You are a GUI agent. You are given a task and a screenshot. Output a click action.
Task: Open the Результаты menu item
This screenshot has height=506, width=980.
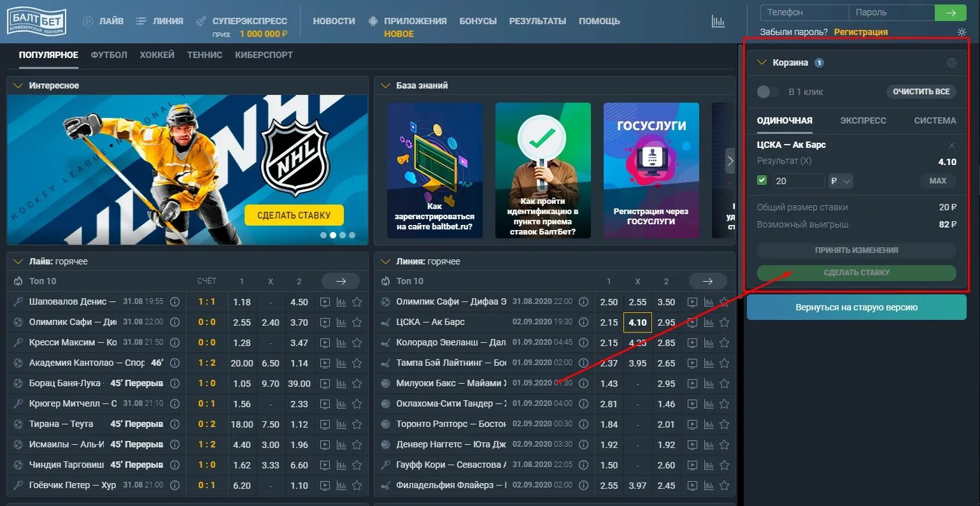pyautogui.click(x=537, y=21)
